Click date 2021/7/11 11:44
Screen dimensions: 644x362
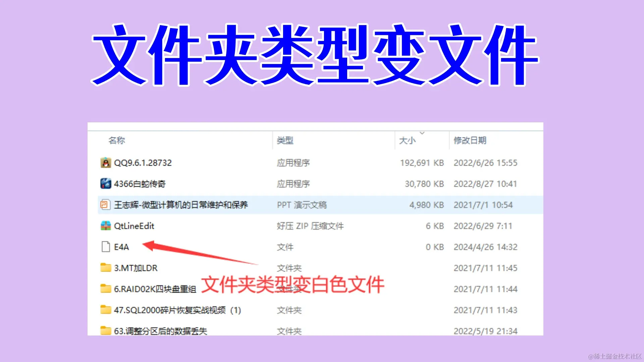tap(485, 289)
